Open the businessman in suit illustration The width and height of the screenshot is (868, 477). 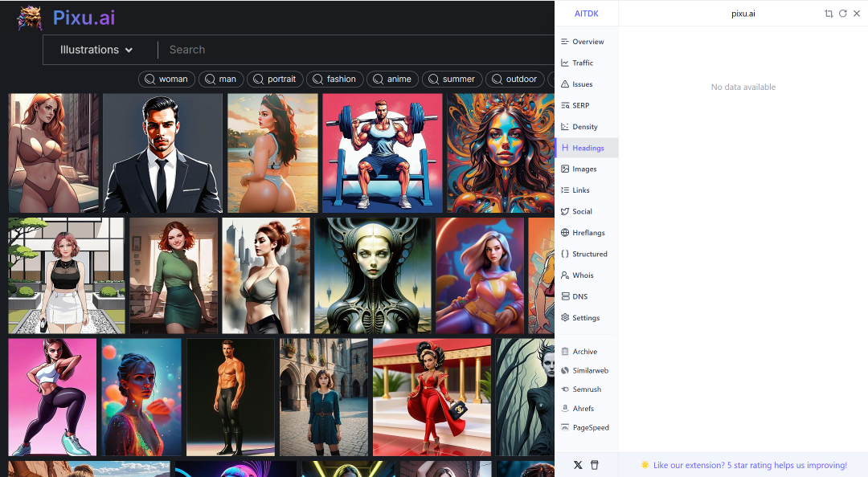point(162,153)
